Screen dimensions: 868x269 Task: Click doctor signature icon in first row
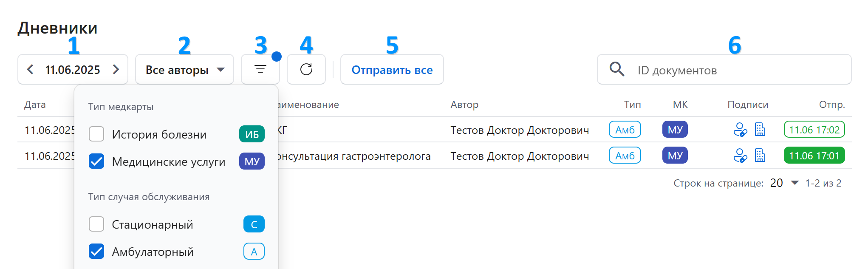click(x=740, y=130)
